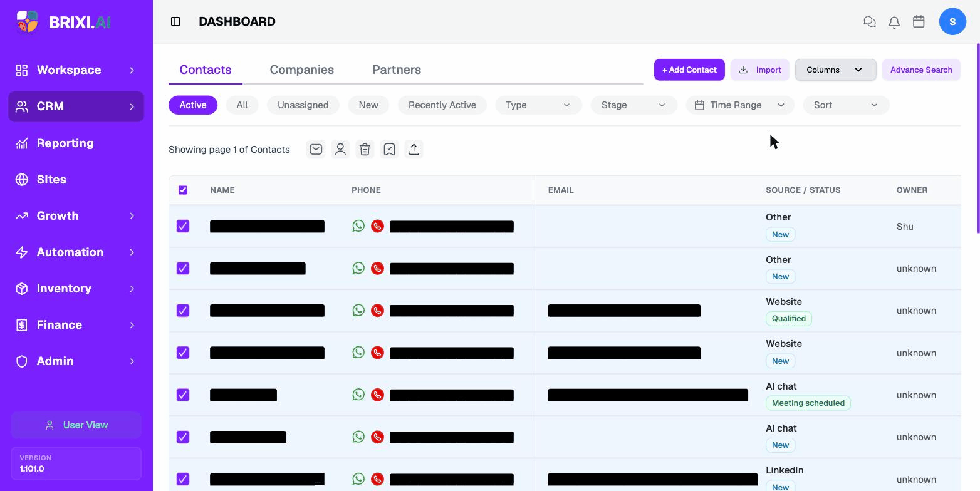Click the page vertical scrollbar
Screen dimensions: 980x491
pos(978,138)
